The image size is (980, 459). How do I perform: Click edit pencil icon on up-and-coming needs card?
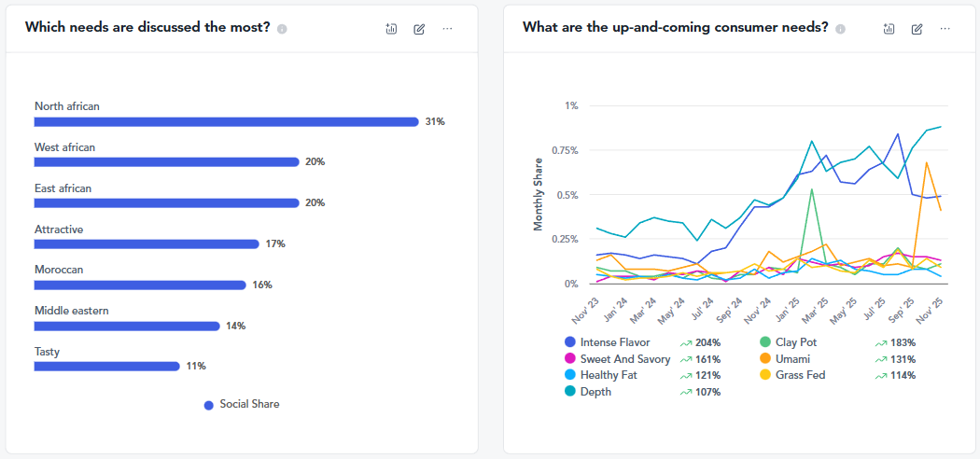(x=917, y=29)
